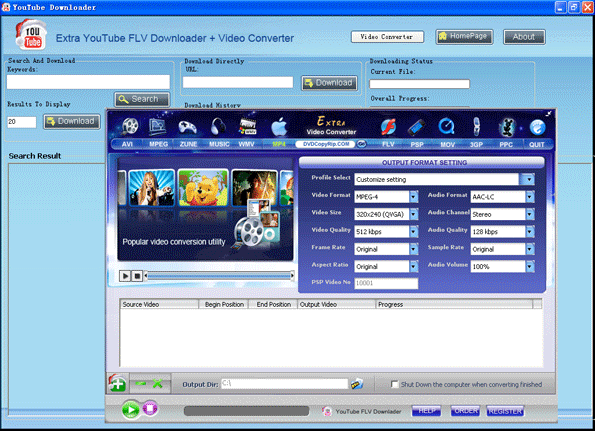The width and height of the screenshot is (595, 431).
Task: Click the Keywords search input field
Action: pos(88,82)
